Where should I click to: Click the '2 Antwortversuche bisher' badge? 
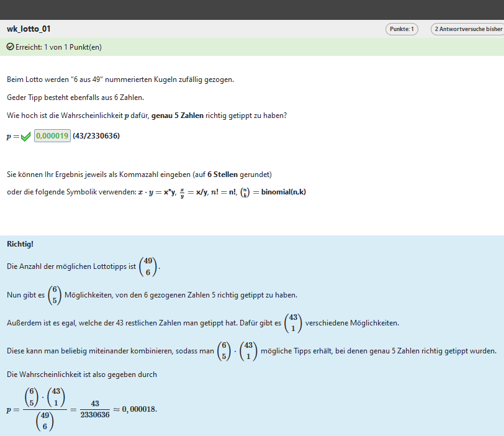point(467,29)
